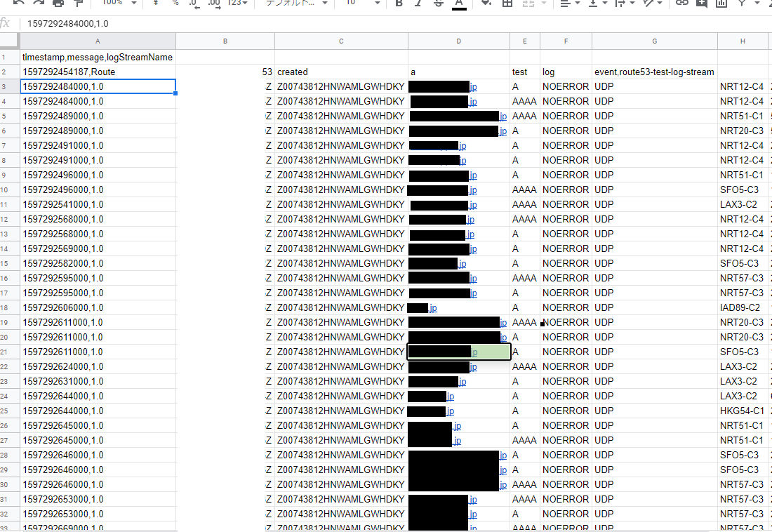This screenshot has width=772, height=532.
Task: Open the zoom 100% dropdown
Action: pos(119,3)
